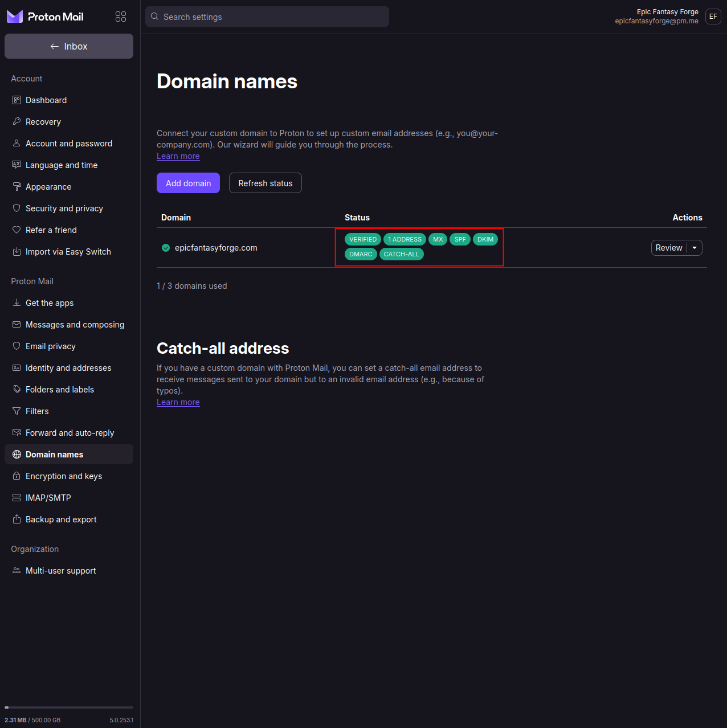727x728 pixels.
Task: Navigate to Security and privacy
Action: coord(69,208)
